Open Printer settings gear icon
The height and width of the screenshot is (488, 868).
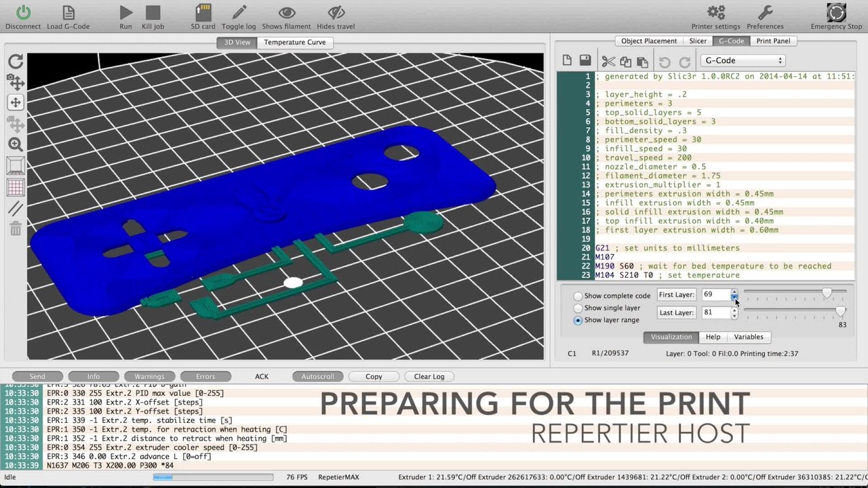tap(716, 12)
